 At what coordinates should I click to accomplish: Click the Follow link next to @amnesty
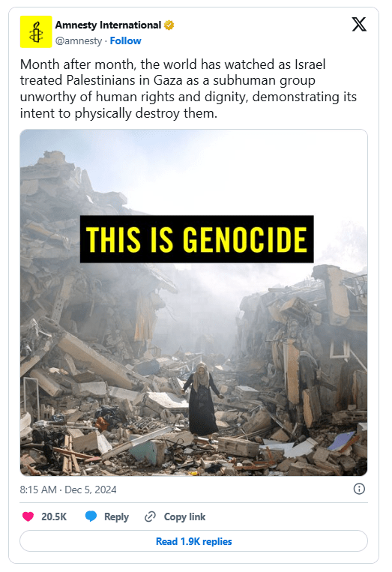(x=125, y=40)
